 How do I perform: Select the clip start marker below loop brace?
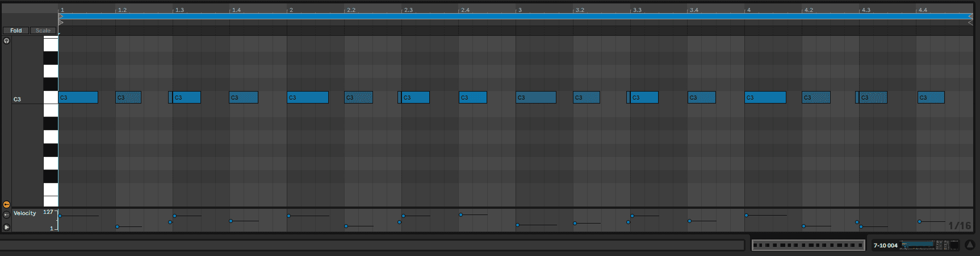(x=61, y=23)
